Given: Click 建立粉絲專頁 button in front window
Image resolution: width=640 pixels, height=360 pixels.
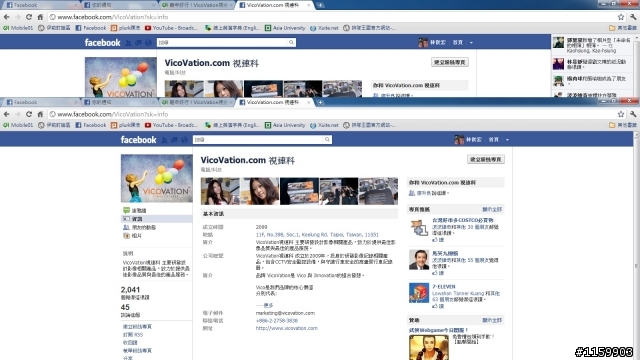Looking at the screenshot, I should point(486,159).
